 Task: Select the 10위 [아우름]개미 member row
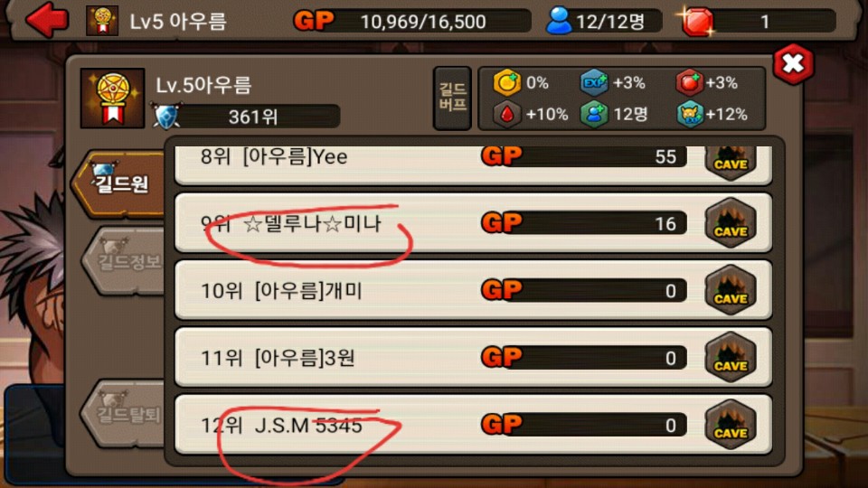pos(473,290)
